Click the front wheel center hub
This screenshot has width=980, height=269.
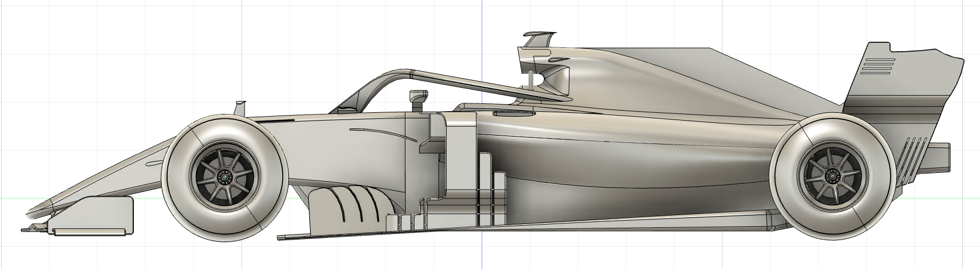[226, 177]
